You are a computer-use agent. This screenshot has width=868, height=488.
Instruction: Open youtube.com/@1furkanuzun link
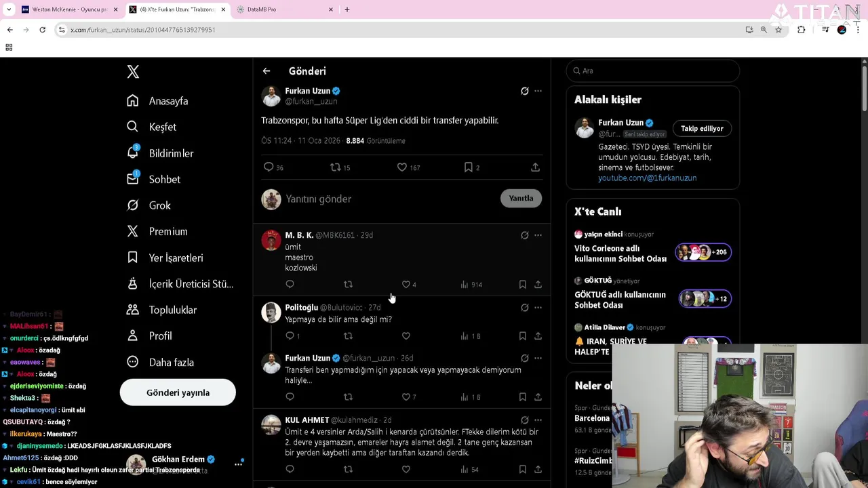point(647,178)
